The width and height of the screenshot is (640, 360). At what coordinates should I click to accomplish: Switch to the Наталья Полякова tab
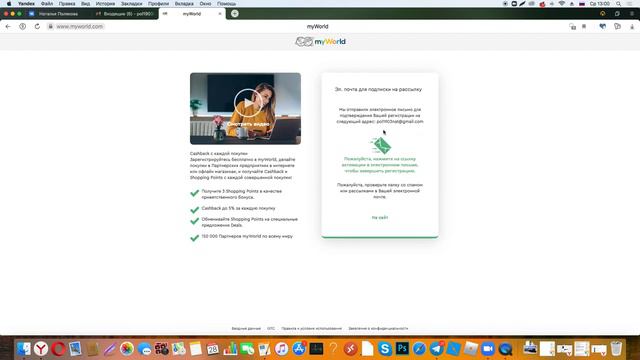(x=58, y=14)
